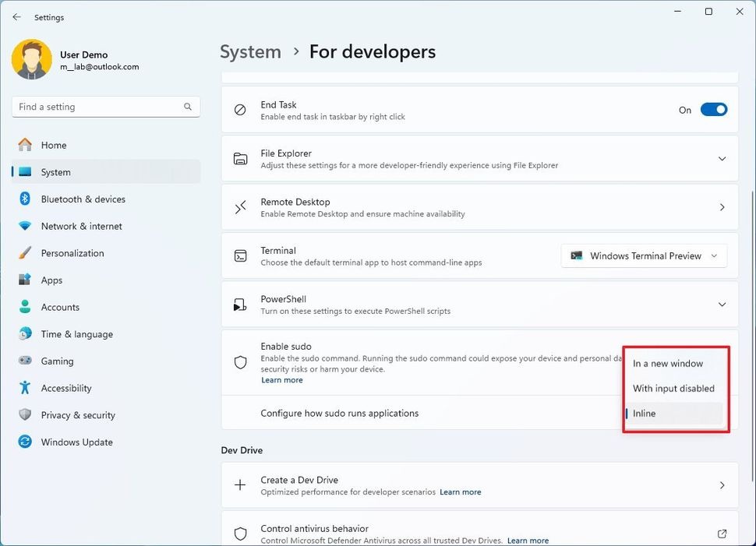Image resolution: width=756 pixels, height=546 pixels.
Task: Open Remote Desktop settings arrow
Action: (722, 207)
